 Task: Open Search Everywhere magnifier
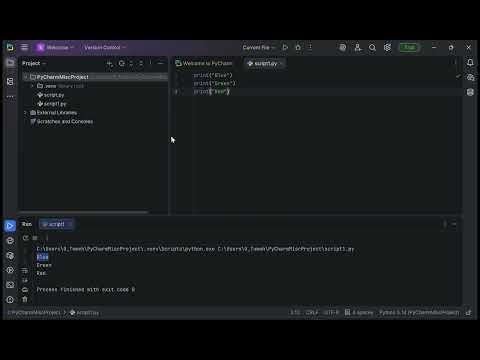click(372, 47)
